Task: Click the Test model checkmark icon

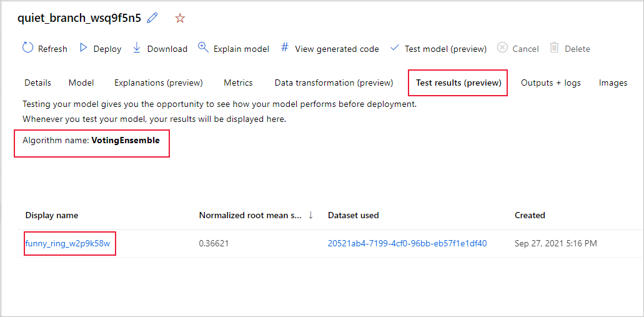Action: (x=394, y=48)
